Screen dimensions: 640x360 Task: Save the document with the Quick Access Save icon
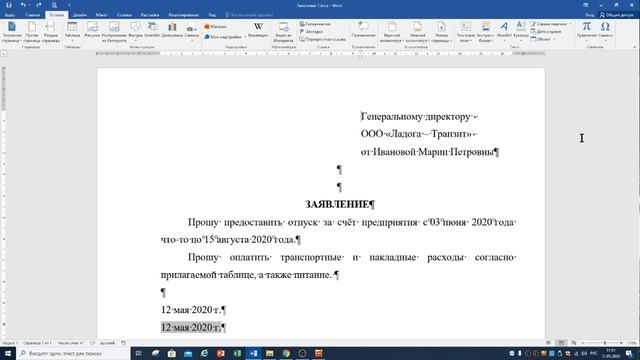[x=9, y=5]
